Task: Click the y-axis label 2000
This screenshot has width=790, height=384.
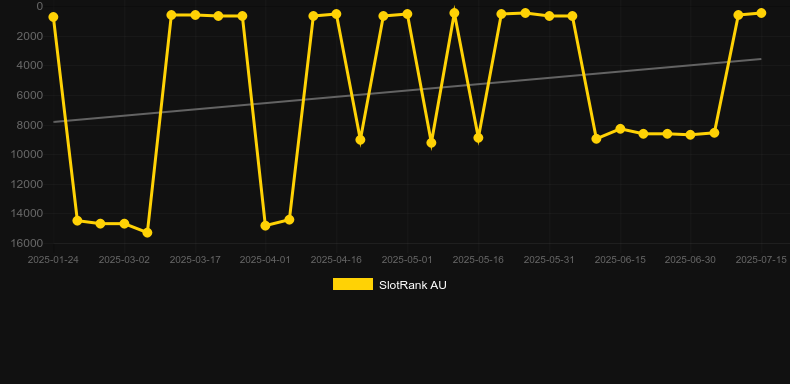Action: click(x=30, y=36)
